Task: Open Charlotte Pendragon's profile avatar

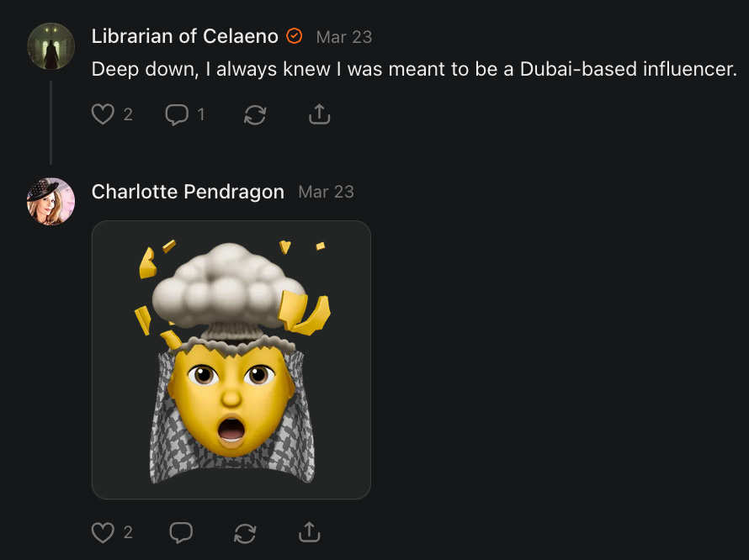Action: click(51, 202)
